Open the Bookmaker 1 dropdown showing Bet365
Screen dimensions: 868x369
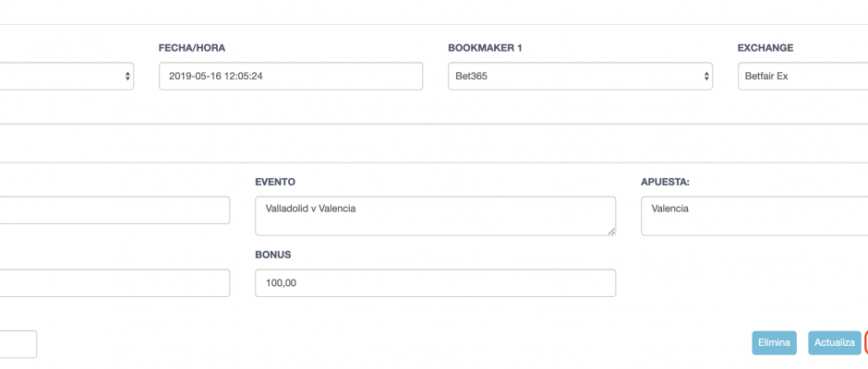pyautogui.click(x=580, y=77)
